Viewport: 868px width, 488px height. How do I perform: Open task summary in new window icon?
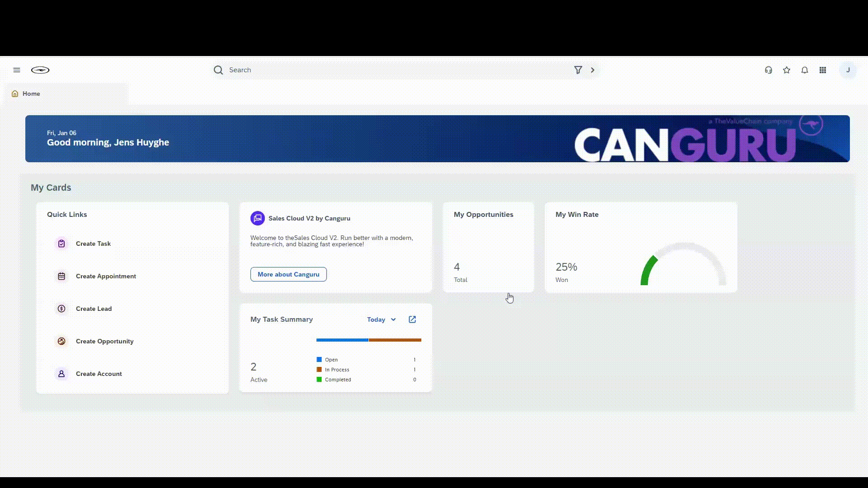[x=412, y=319]
